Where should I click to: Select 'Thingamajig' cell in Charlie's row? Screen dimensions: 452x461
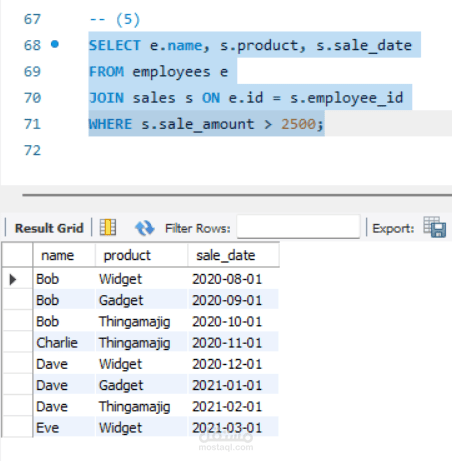point(141,343)
